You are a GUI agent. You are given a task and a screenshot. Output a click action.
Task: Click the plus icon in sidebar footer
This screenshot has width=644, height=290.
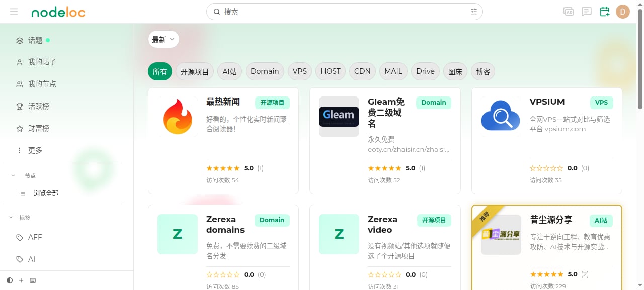21,280
